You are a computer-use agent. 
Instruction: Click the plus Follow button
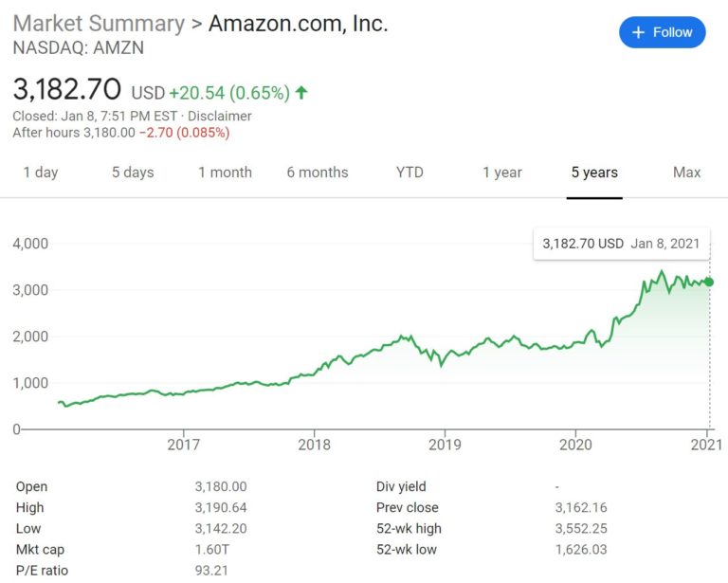(x=662, y=32)
